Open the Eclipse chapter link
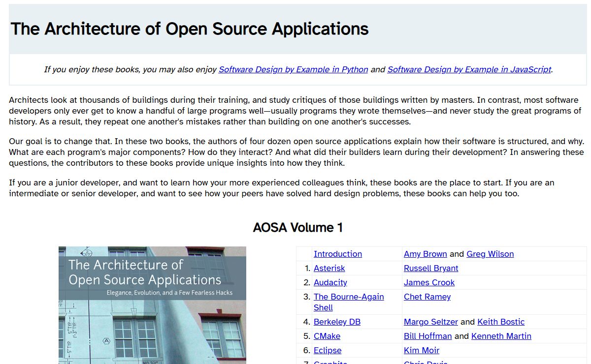The height and width of the screenshot is (364, 591). pos(328,350)
